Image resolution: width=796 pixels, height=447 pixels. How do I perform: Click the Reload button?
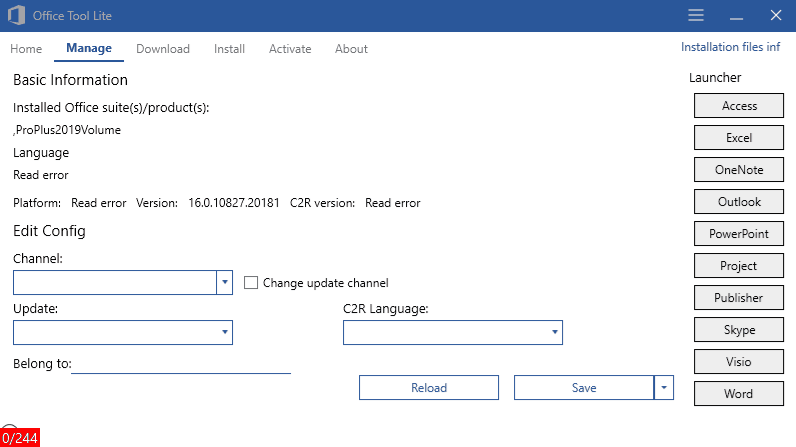(429, 388)
